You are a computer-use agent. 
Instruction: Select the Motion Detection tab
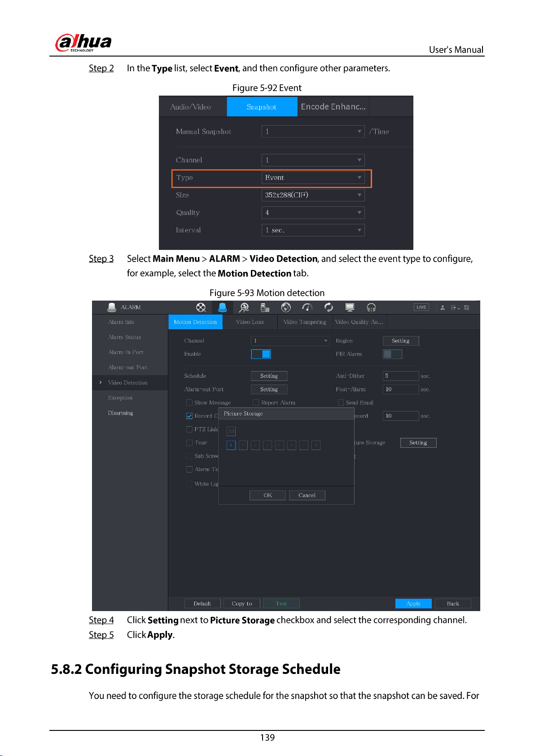(195, 322)
